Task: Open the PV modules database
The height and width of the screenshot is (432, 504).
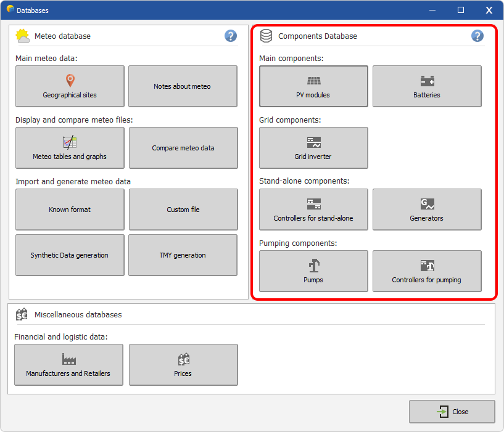Action: (x=313, y=86)
